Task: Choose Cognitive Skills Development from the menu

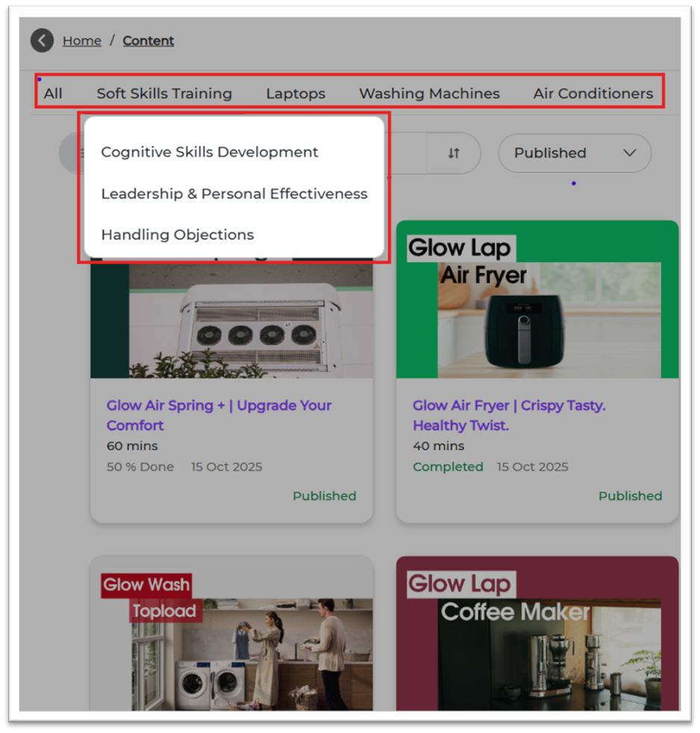Action: click(210, 152)
